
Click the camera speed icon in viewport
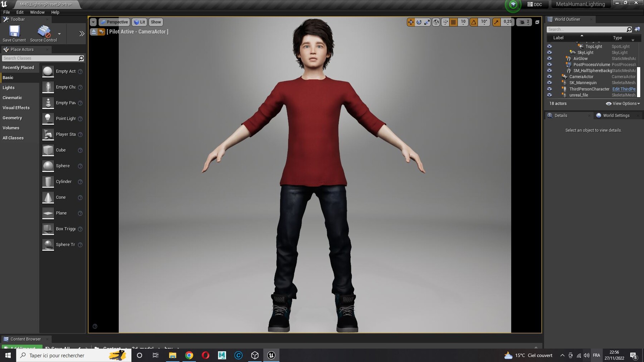click(x=522, y=22)
